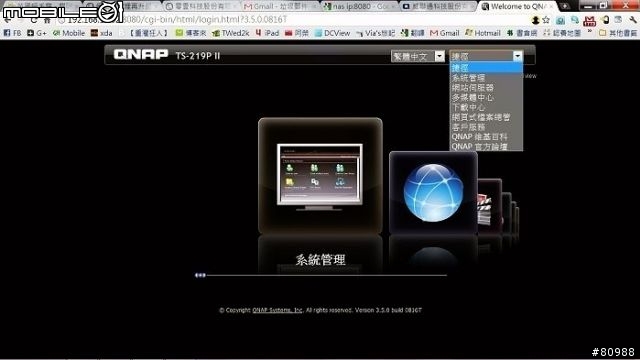
Task: Click the highlighted first option in dropdown
Action: [x=486, y=68]
